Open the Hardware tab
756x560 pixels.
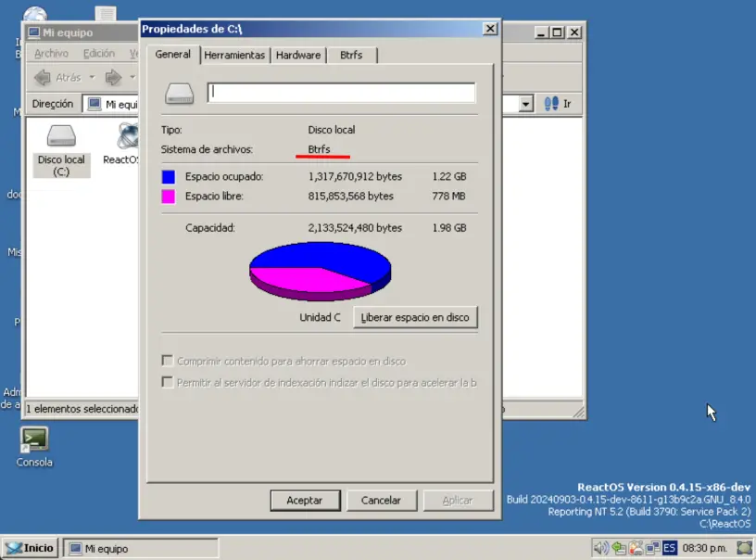tap(298, 55)
